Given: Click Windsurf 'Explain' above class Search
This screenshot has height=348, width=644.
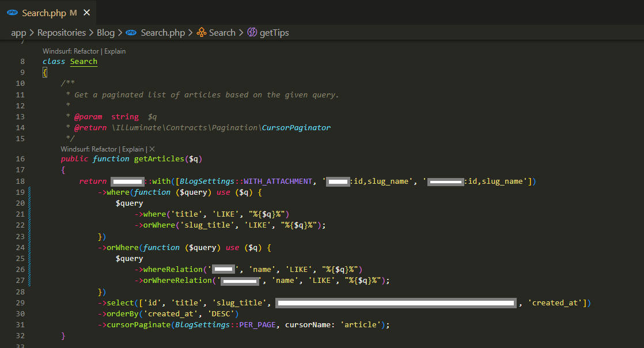Looking at the screenshot, I should coord(115,51).
